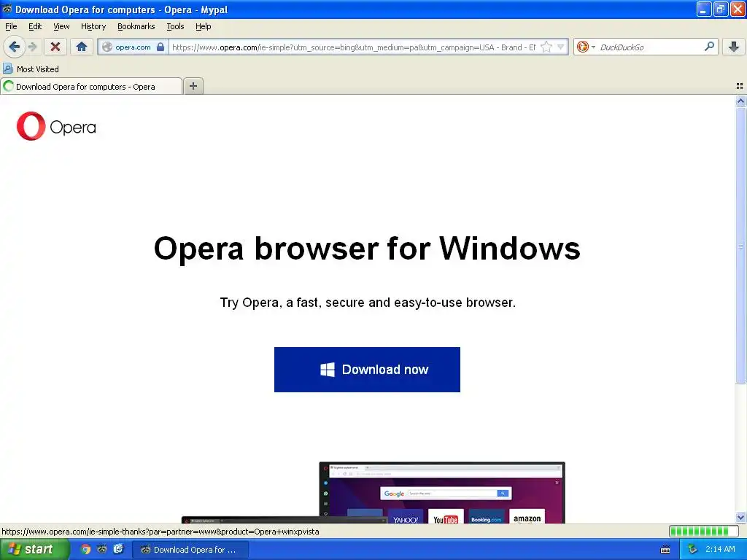Click the URL address field

[355, 47]
